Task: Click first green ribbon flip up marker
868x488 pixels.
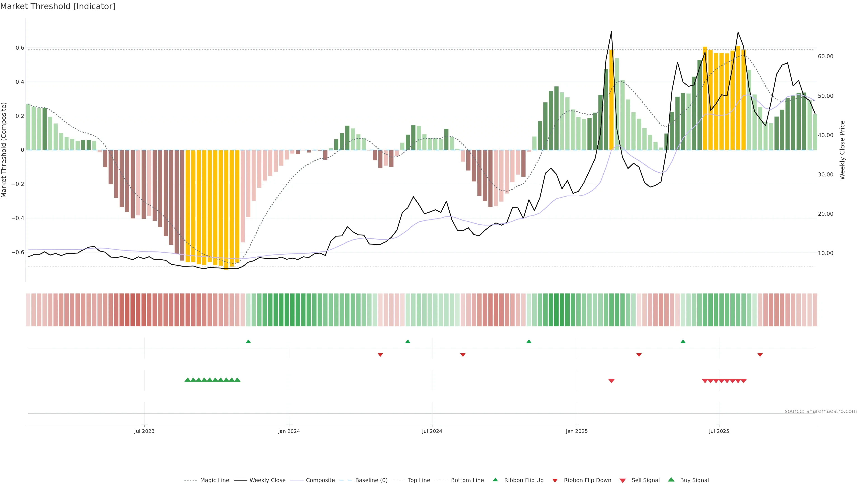Action: pyautogui.click(x=248, y=342)
